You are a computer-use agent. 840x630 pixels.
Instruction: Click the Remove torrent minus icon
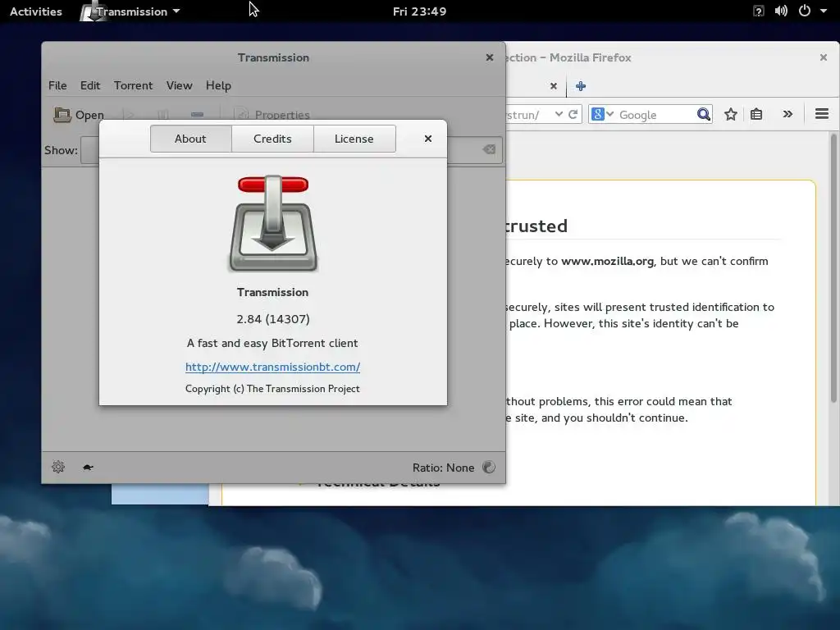[x=197, y=114]
